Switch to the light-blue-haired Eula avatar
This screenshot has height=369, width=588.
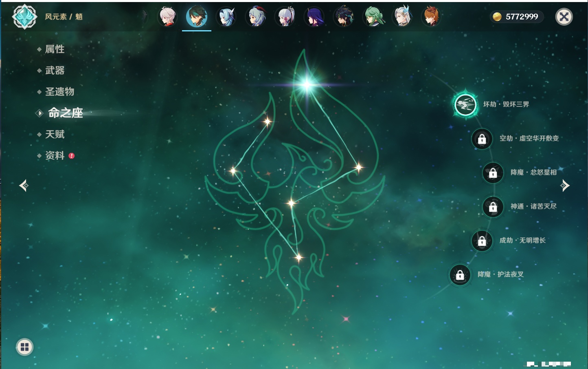226,17
